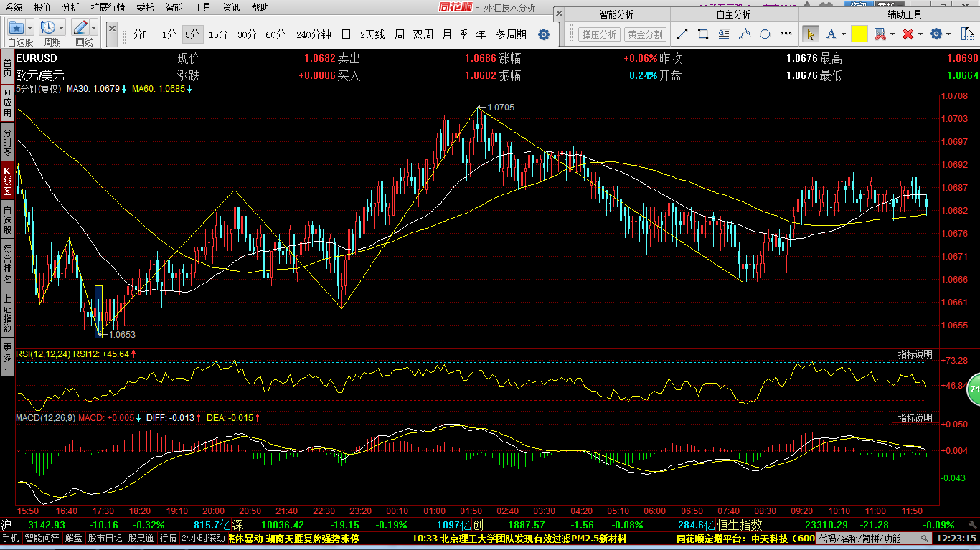The width and height of the screenshot is (980, 550).
Task: Click the green round badge at right edge
Action: 974,389
